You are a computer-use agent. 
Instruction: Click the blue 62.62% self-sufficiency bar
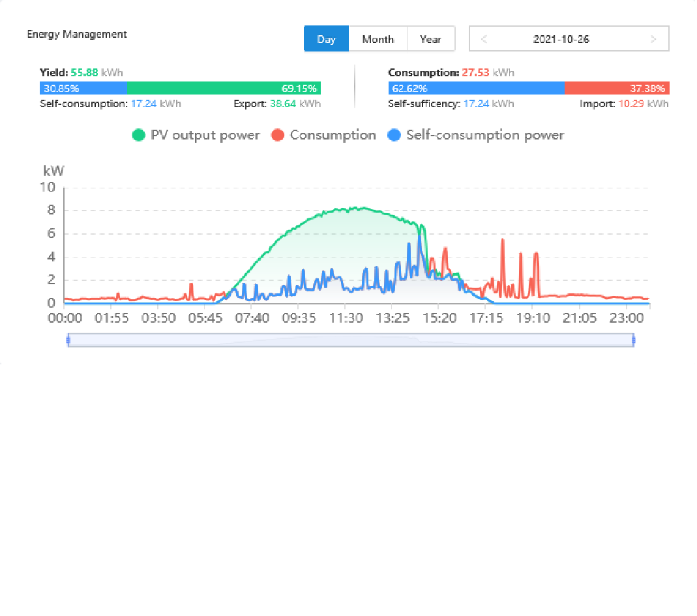[x=476, y=89]
